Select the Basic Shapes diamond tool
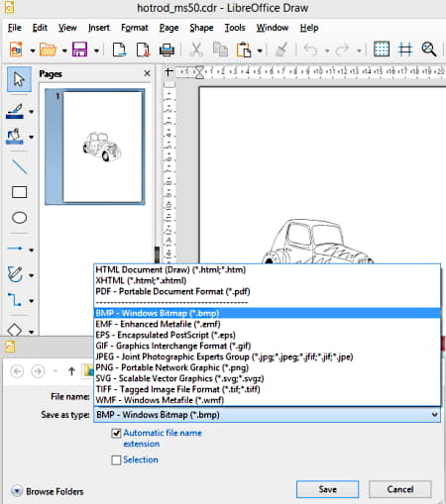 [15, 330]
